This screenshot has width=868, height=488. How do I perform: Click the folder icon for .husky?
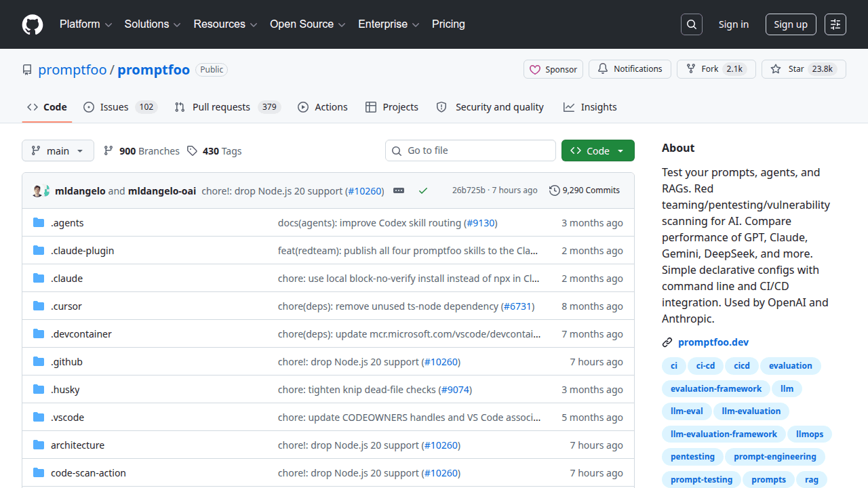pyautogui.click(x=39, y=389)
